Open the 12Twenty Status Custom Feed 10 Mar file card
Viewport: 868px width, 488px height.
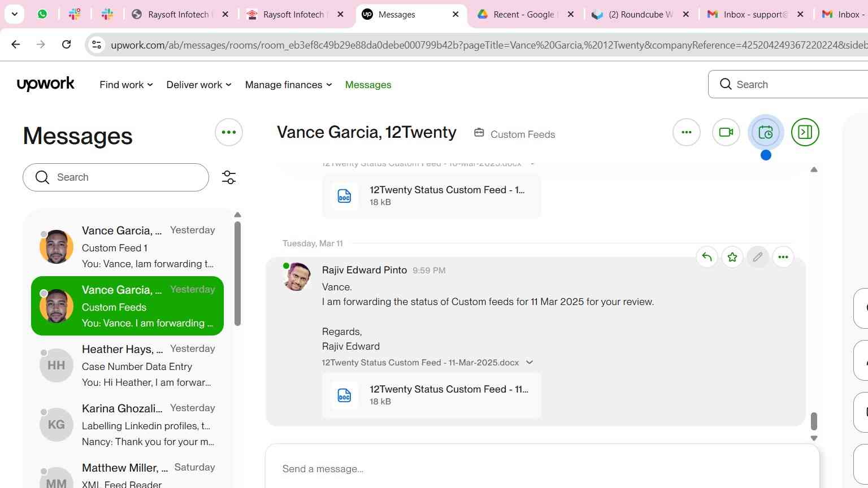[x=432, y=195]
